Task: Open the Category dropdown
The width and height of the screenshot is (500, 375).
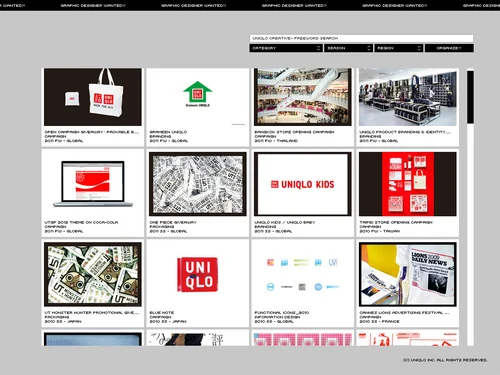Action: (x=286, y=48)
